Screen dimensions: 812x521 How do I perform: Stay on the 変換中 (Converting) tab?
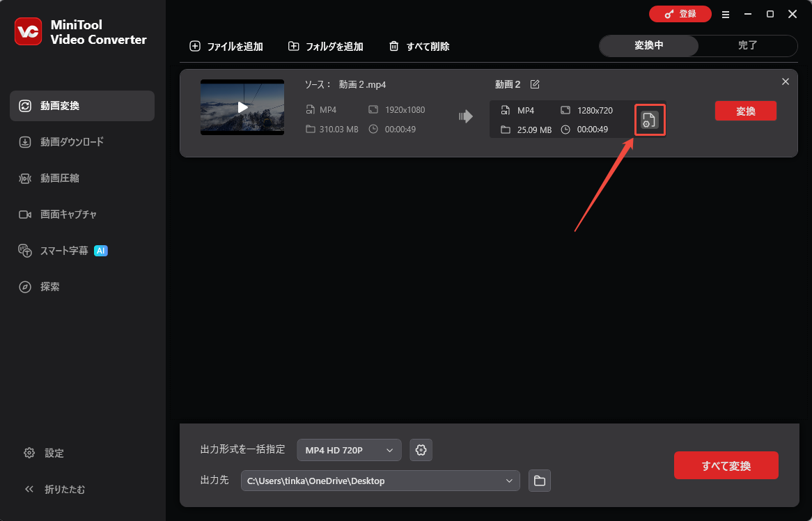coord(648,45)
